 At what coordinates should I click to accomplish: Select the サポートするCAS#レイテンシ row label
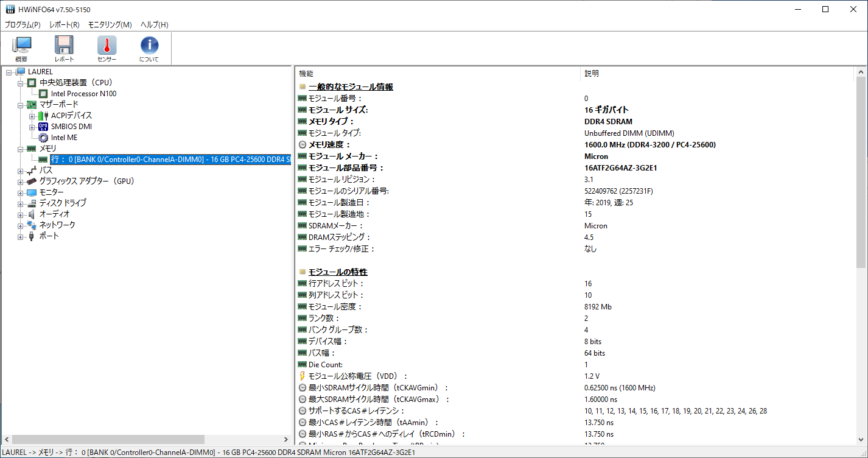coord(357,411)
